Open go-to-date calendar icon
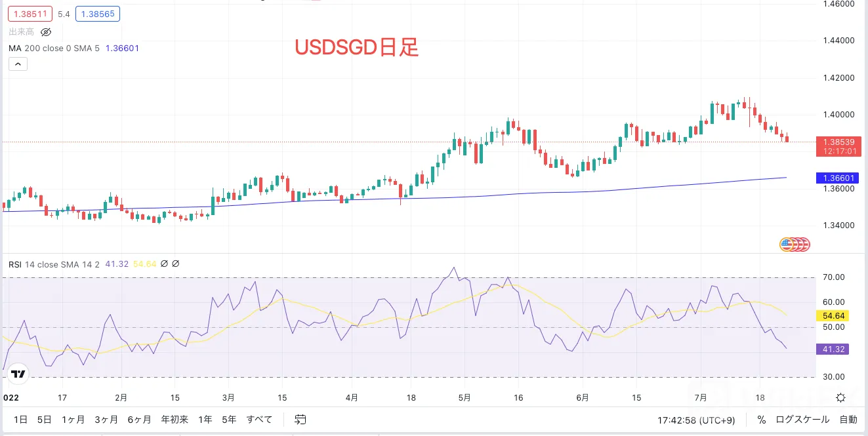Viewport: 868px width, 436px height. coord(300,419)
